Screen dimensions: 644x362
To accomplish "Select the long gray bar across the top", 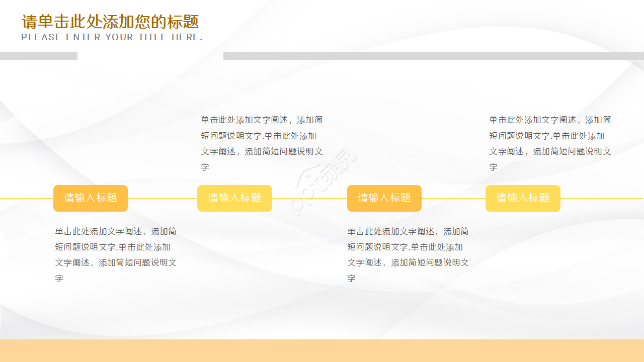I will pyautogui.click(x=433, y=56).
